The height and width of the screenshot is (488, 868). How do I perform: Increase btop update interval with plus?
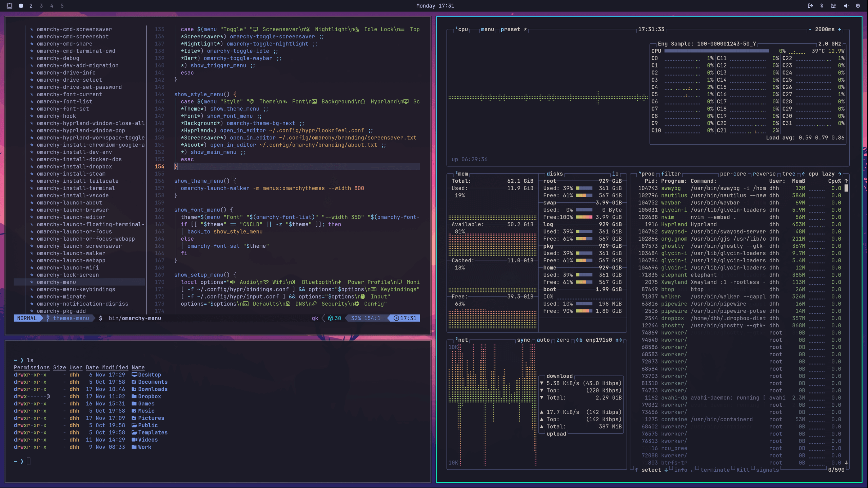[840, 29]
